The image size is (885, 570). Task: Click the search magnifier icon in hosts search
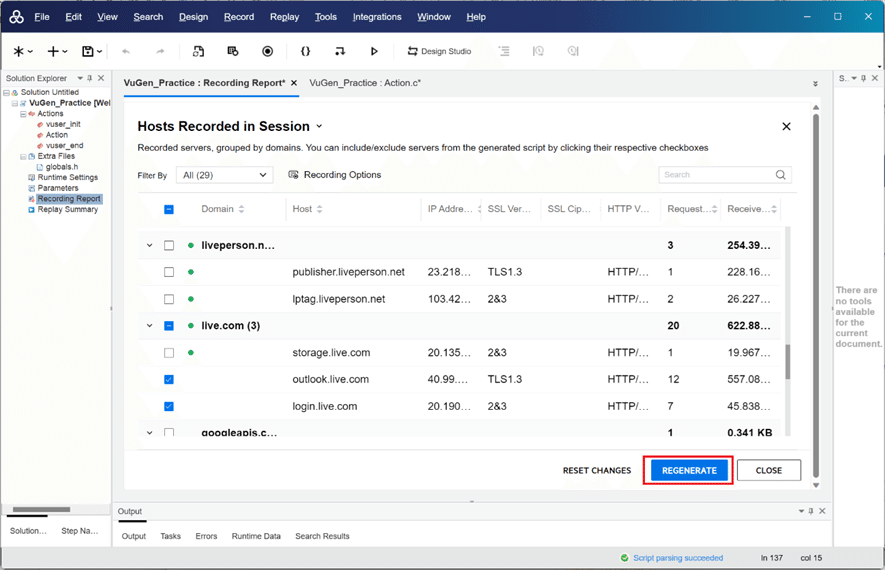tap(781, 175)
